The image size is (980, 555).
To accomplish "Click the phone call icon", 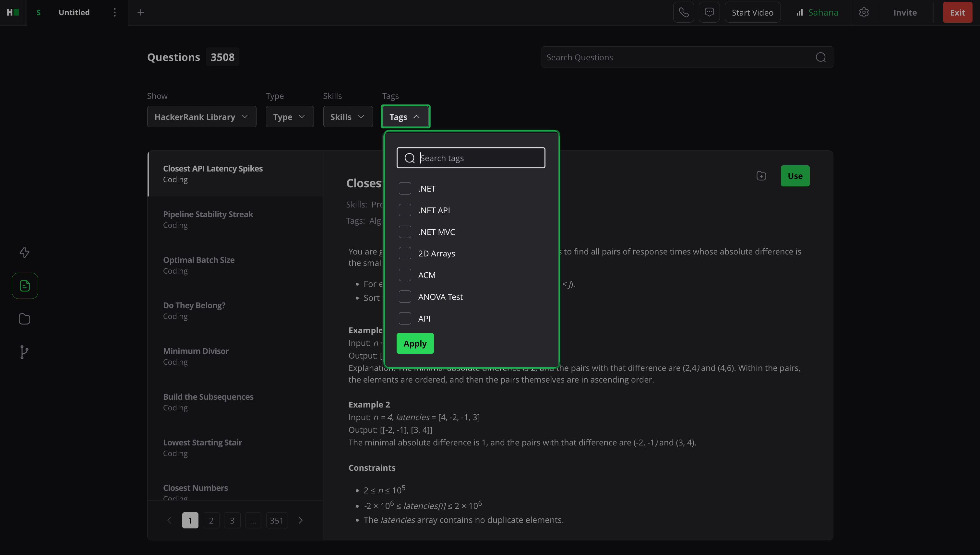I will click(683, 13).
